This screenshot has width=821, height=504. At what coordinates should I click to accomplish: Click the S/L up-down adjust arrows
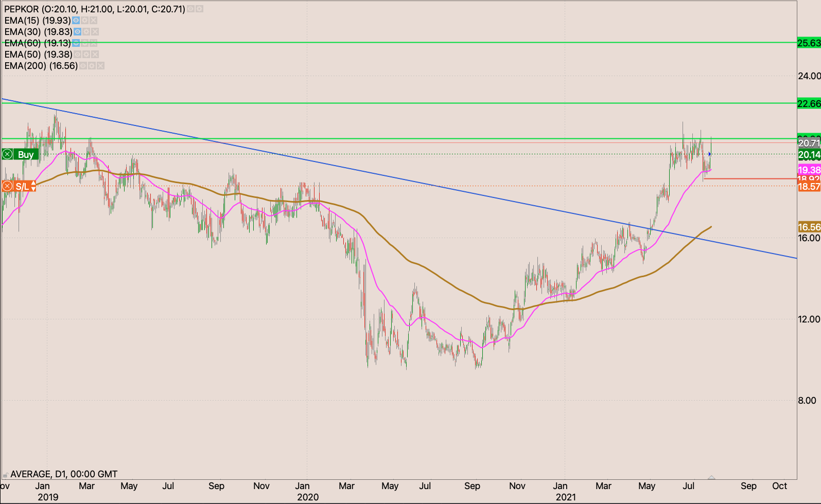[x=33, y=186]
